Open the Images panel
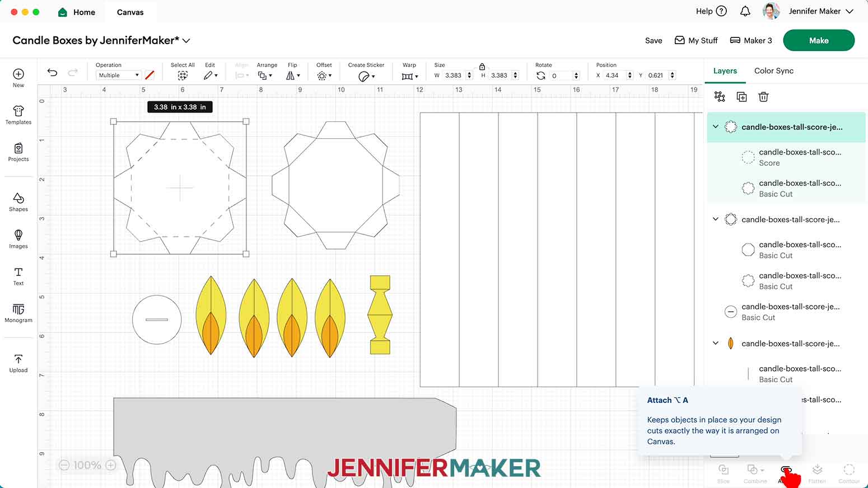Image resolution: width=868 pixels, height=488 pixels. pos(18,238)
